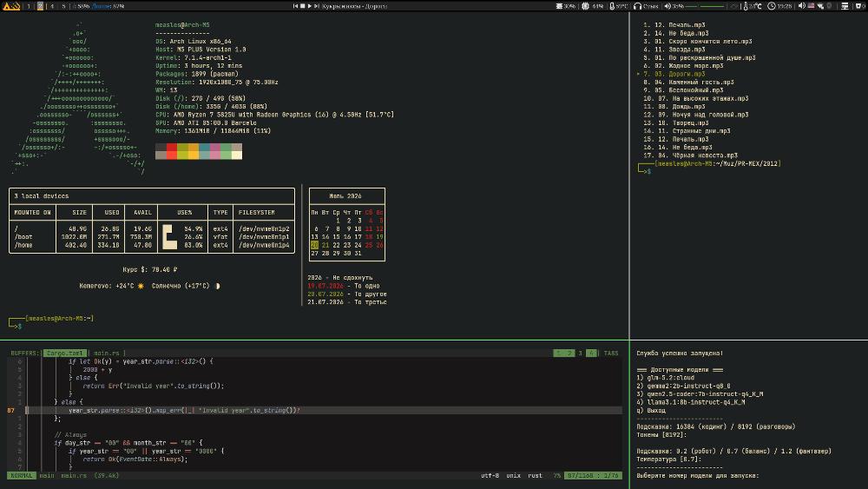Select the Cargo.toml buffer tab

[x=65, y=353]
